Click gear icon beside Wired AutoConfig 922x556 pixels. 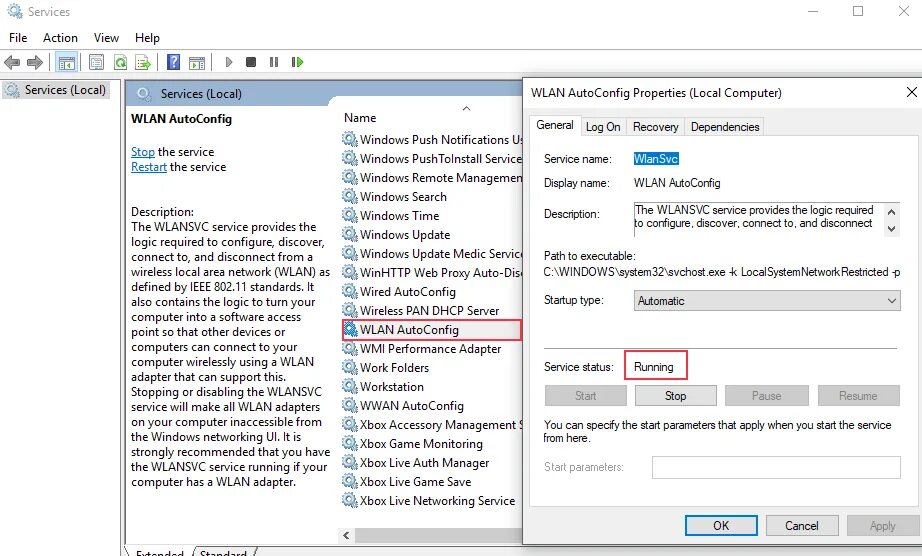(350, 291)
